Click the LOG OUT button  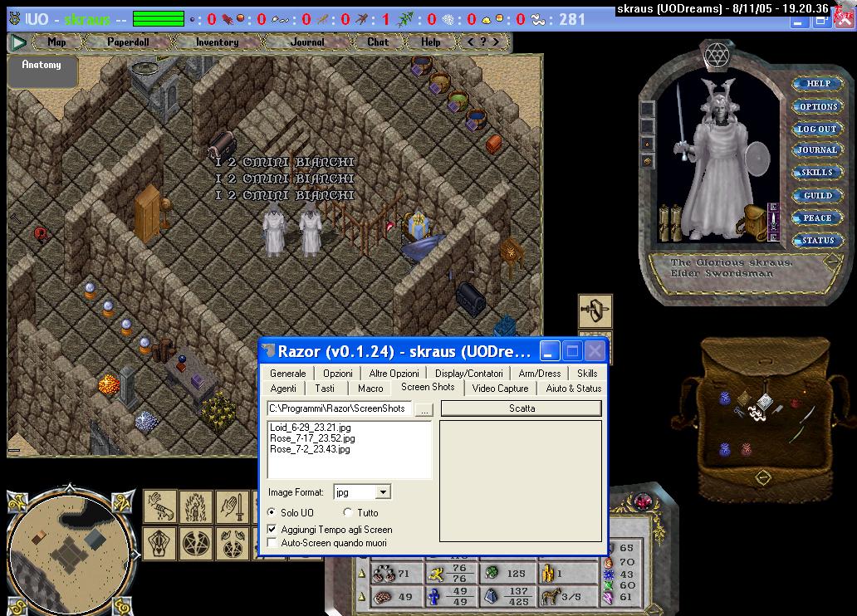coord(818,129)
